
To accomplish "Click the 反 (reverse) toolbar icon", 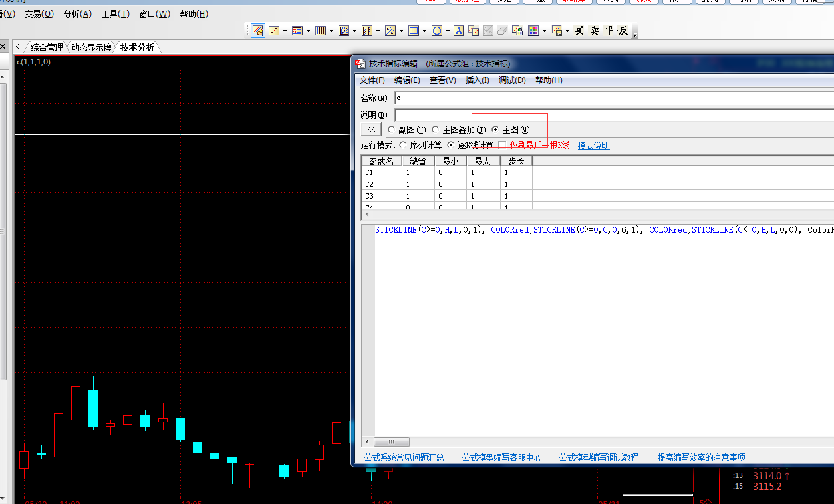I will click(623, 31).
